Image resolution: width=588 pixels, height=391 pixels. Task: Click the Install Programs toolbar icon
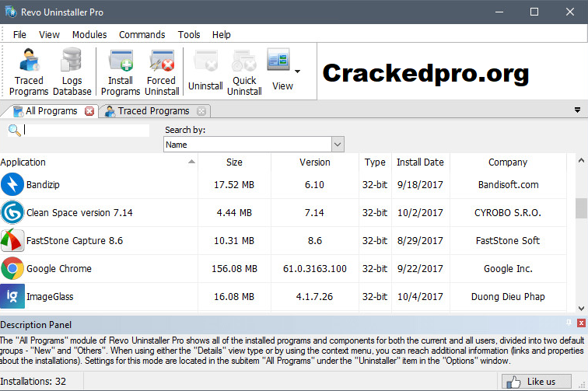click(121, 72)
